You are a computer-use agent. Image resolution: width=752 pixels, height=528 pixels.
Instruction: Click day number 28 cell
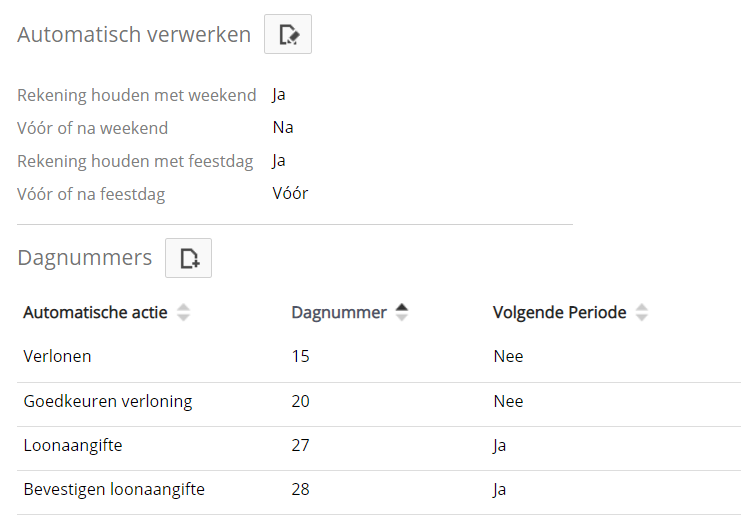coord(300,489)
